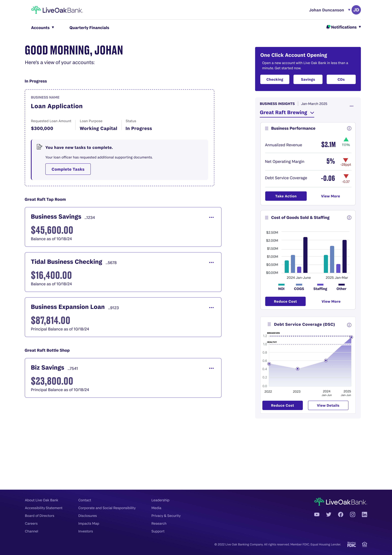Click the JD user avatar
The height and width of the screenshot is (555, 392).
tap(356, 10)
